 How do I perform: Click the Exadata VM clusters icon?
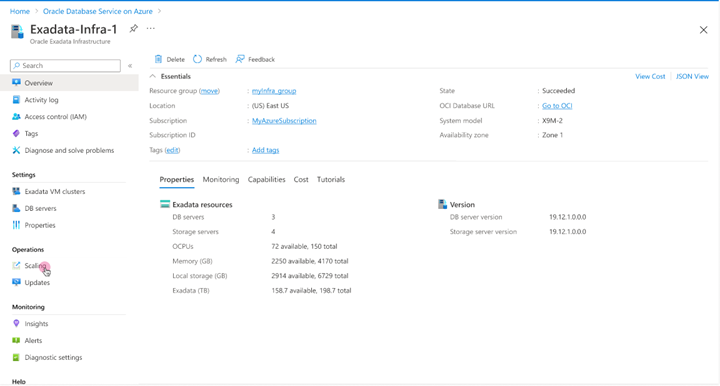(x=16, y=191)
